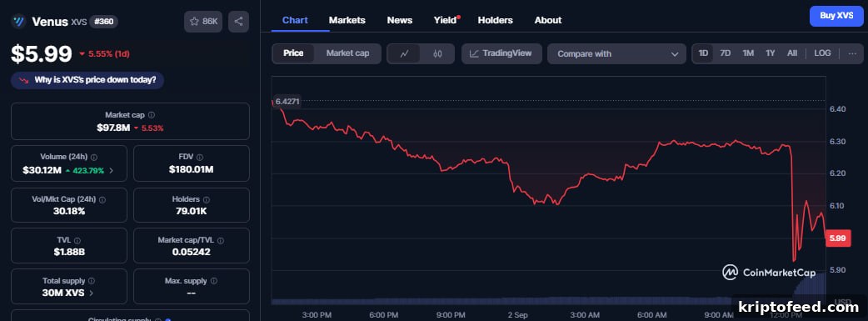868x321 pixels.
Task: Click Volume (24h) info icon
Action: [93, 158]
